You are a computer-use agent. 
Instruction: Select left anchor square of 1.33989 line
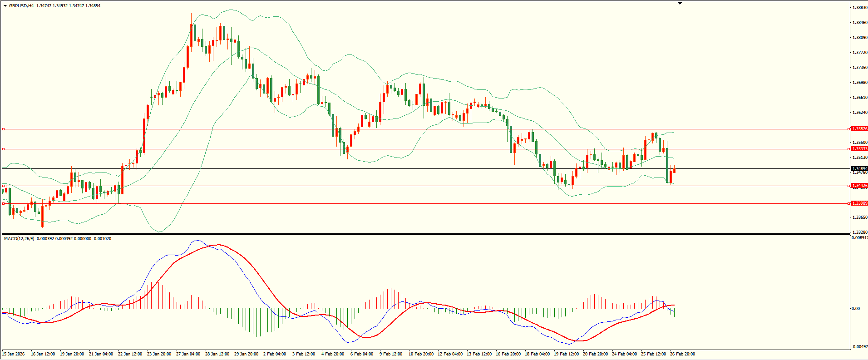pos(3,203)
